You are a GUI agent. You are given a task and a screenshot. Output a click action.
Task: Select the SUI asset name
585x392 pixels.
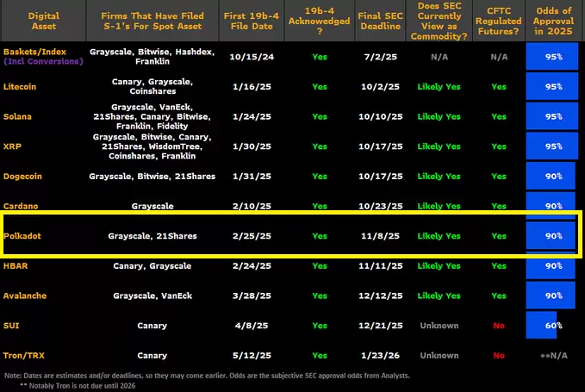click(11, 326)
